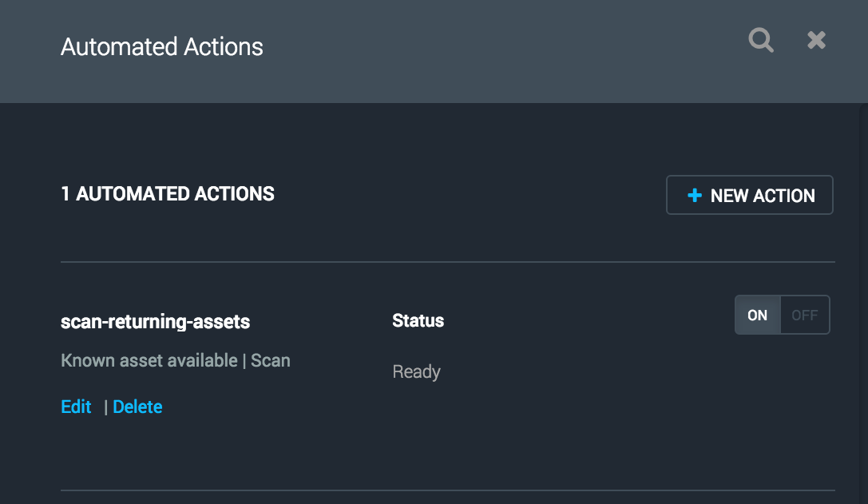Click the blue plus icon
Image resolution: width=868 pixels, height=504 pixels.
(x=695, y=196)
